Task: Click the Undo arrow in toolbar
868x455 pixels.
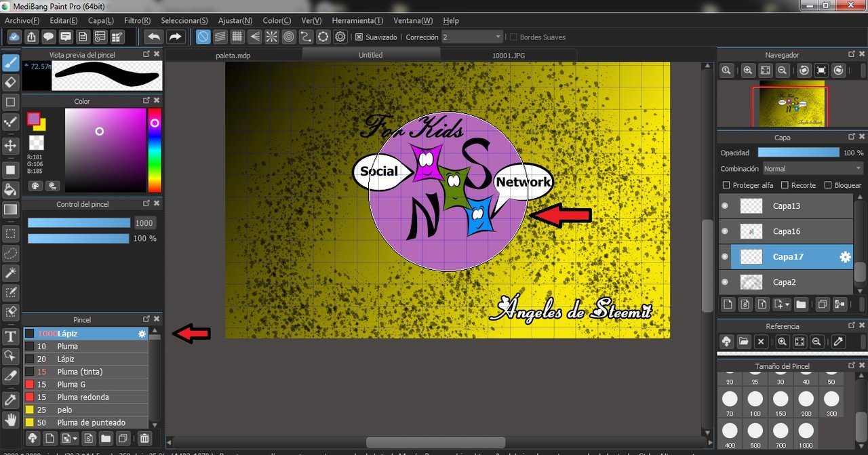Action: [154, 37]
